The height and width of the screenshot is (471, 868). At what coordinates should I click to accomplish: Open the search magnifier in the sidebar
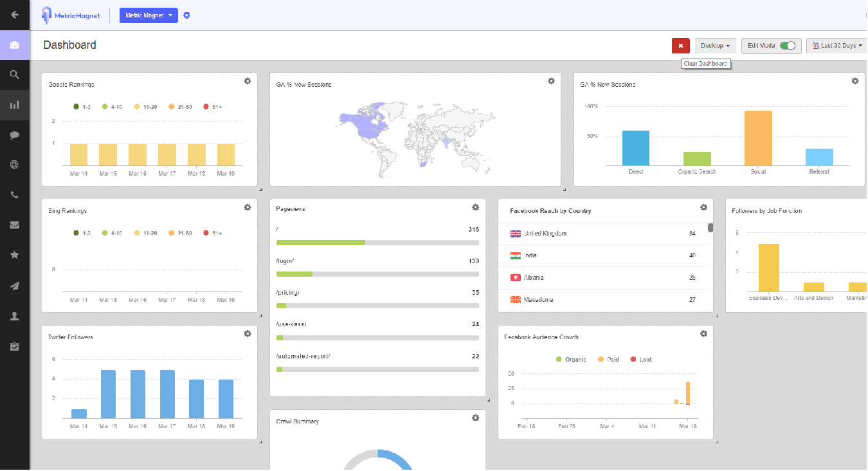(x=15, y=75)
